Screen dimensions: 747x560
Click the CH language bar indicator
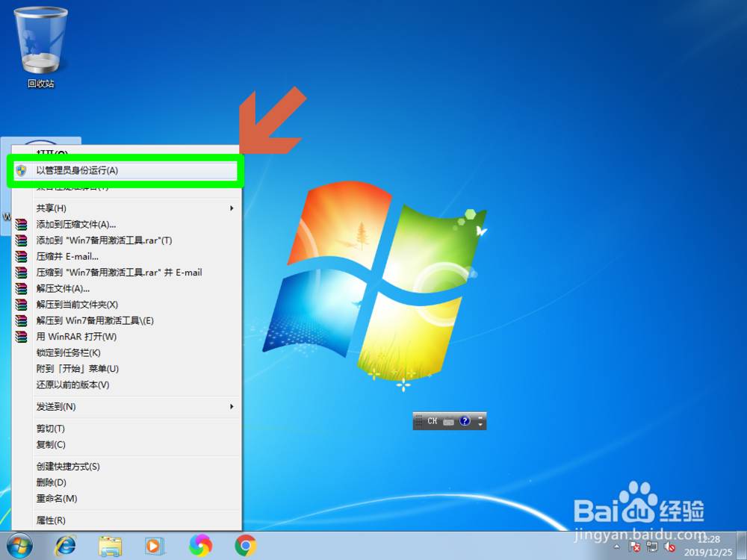(432, 421)
